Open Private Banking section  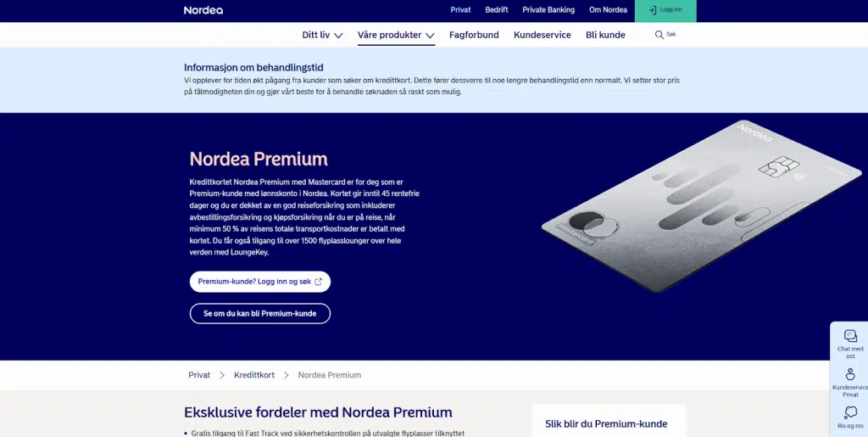tap(548, 10)
